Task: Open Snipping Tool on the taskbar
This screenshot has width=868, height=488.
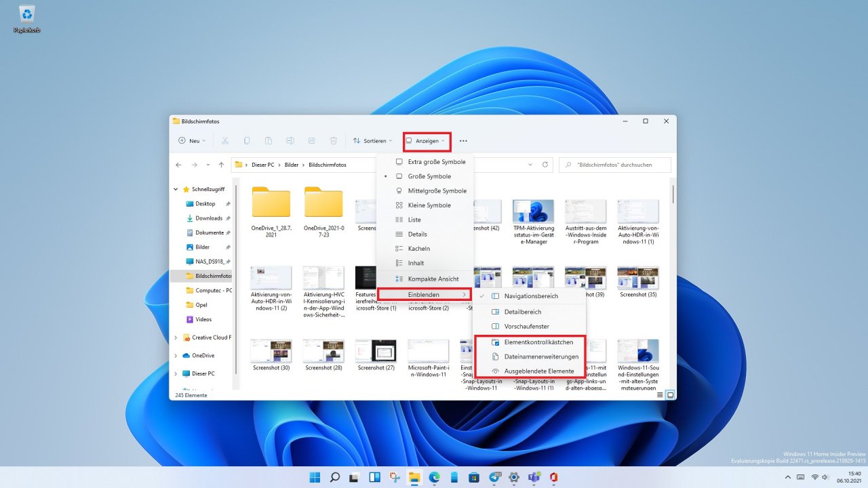Action: [x=395, y=477]
